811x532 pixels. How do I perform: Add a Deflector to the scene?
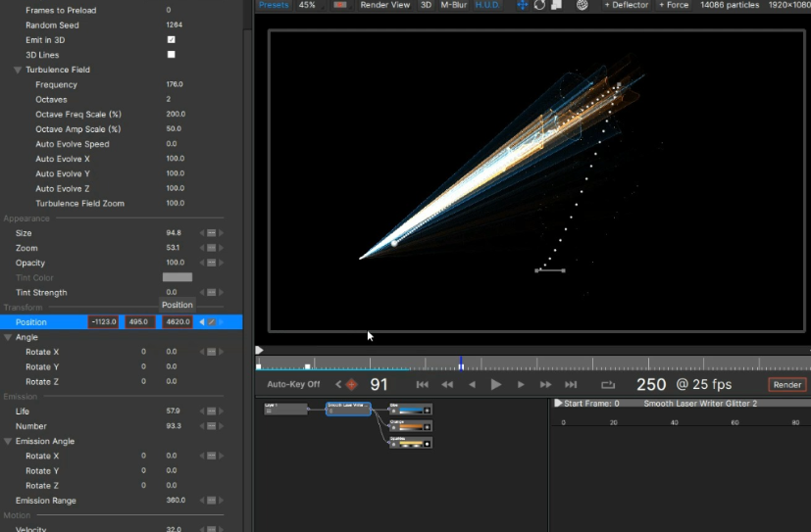[627, 5]
